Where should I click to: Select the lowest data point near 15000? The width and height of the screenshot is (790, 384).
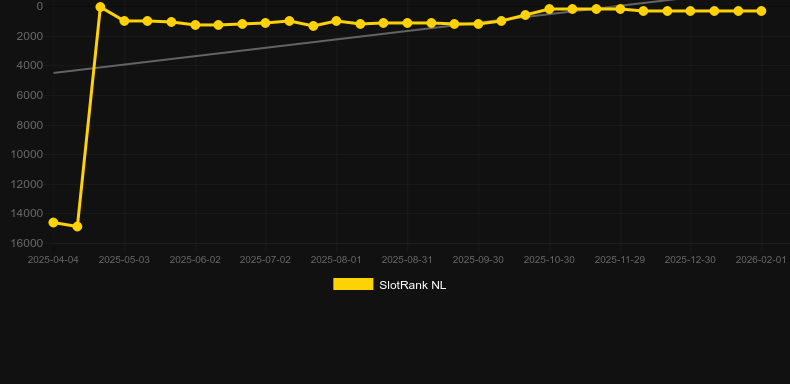[77, 227]
